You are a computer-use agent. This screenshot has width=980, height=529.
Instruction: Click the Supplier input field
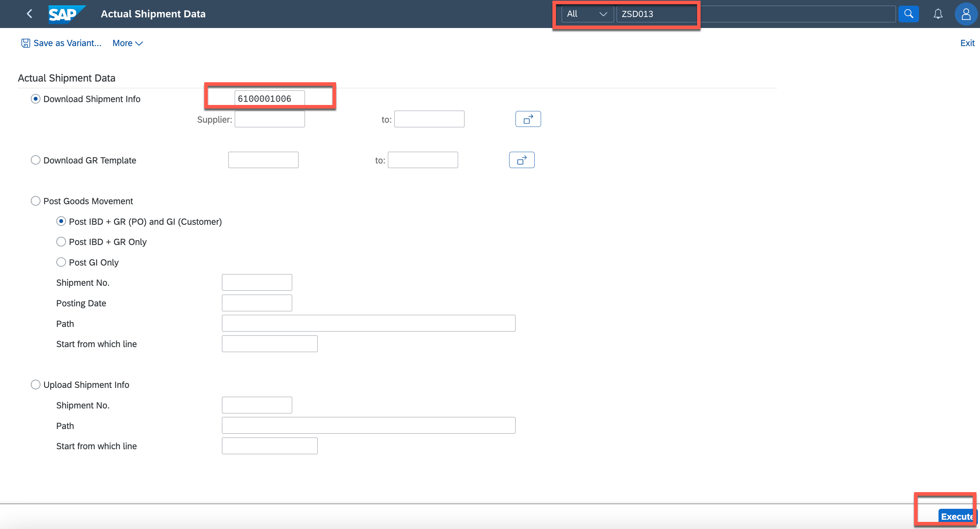click(x=269, y=119)
